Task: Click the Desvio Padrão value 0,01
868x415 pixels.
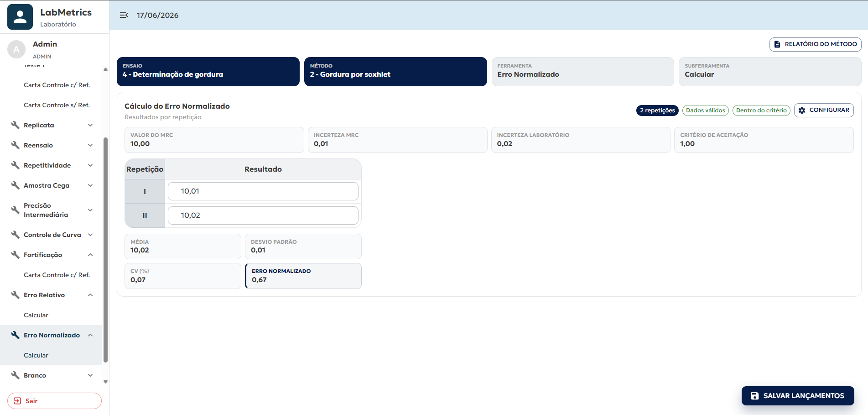Action: pos(258,250)
